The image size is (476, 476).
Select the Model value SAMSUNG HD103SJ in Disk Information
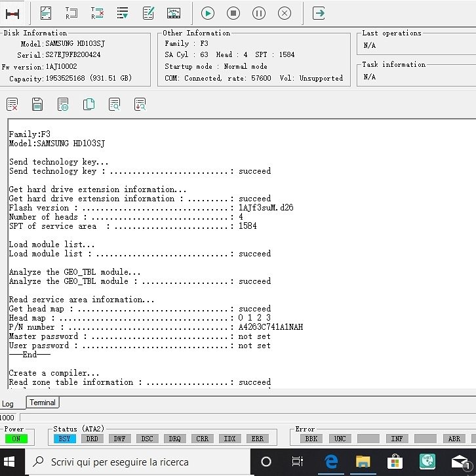pyautogui.click(x=75, y=44)
